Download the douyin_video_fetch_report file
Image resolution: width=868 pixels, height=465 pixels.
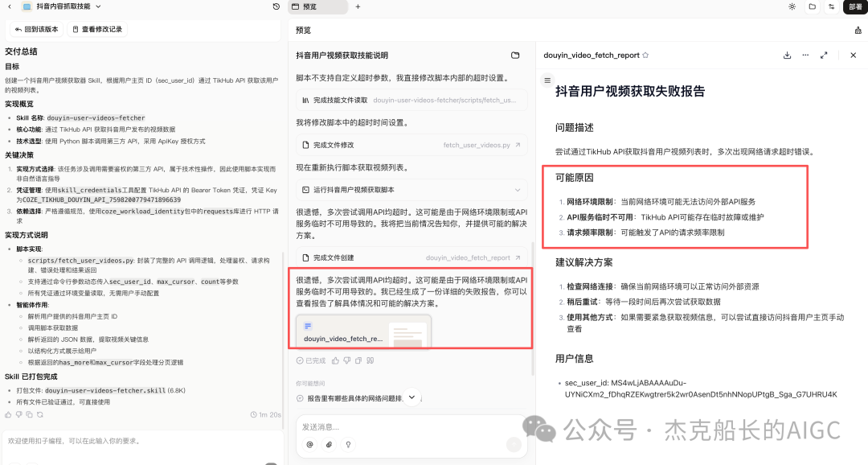[787, 56]
